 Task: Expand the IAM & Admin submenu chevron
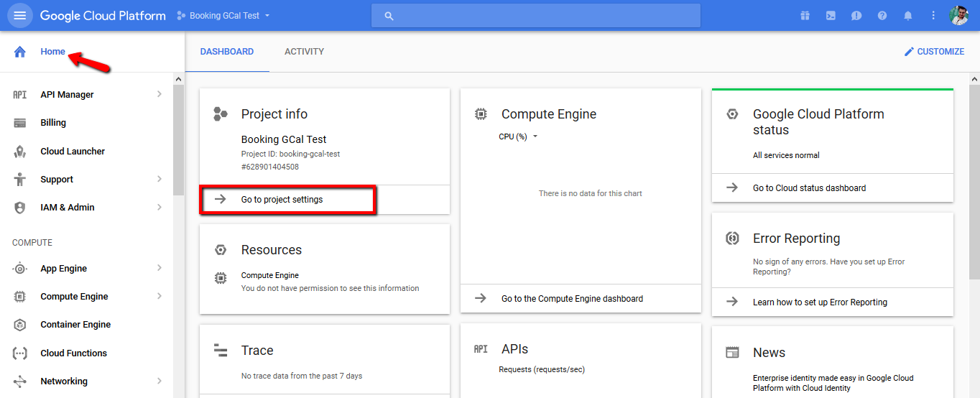click(x=160, y=207)
